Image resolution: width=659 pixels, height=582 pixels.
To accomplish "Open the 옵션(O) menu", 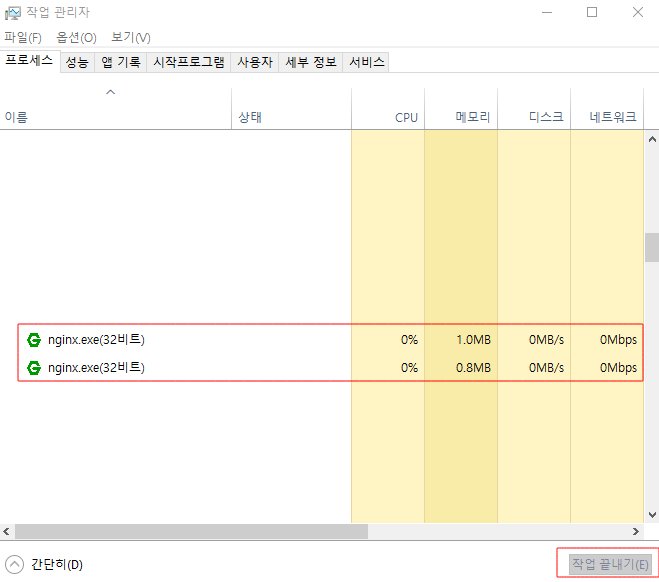I will click(76, 37).
